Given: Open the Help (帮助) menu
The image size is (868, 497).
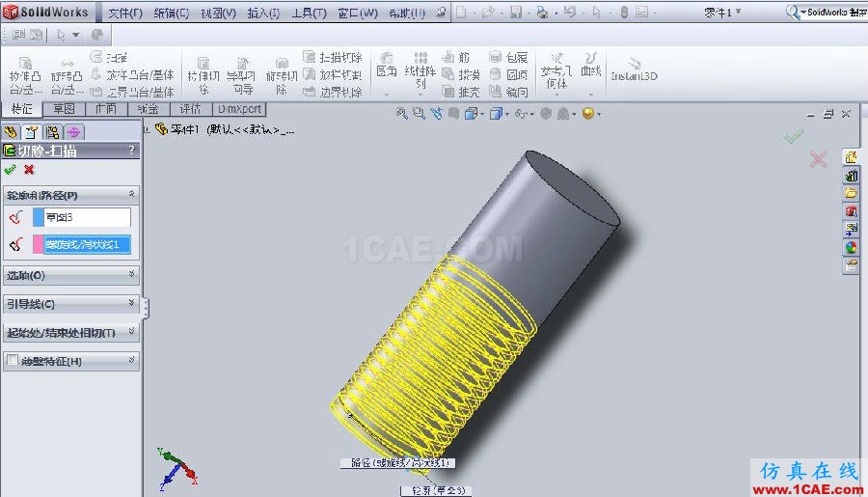Looking at the screenshot, I should point(407,13).
